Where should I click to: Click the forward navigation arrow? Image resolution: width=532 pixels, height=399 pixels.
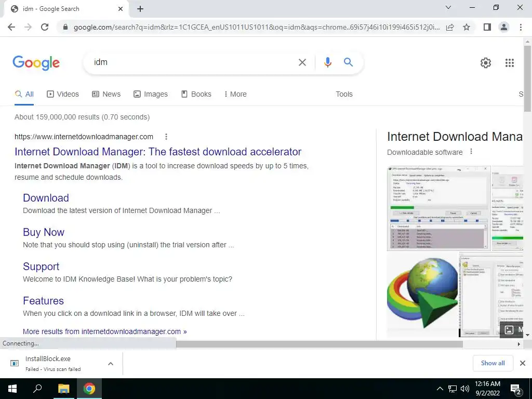coord(28,27)
